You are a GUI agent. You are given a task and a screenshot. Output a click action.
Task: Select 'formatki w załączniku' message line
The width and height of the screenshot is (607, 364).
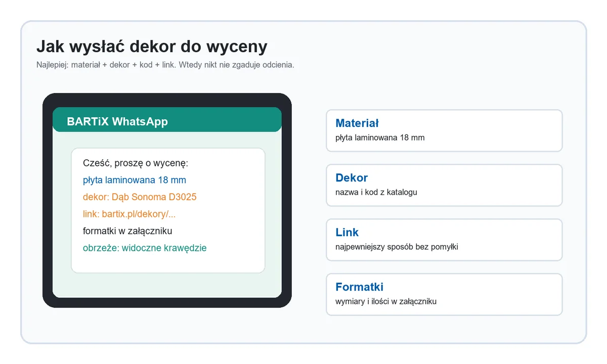click(x=127, y=231)
